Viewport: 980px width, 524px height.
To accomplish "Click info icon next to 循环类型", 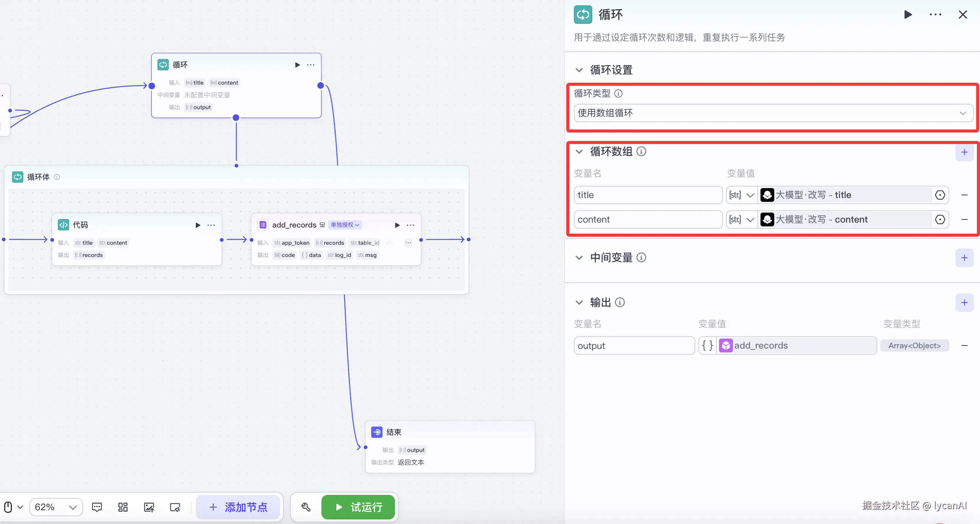I will point(618,93).
